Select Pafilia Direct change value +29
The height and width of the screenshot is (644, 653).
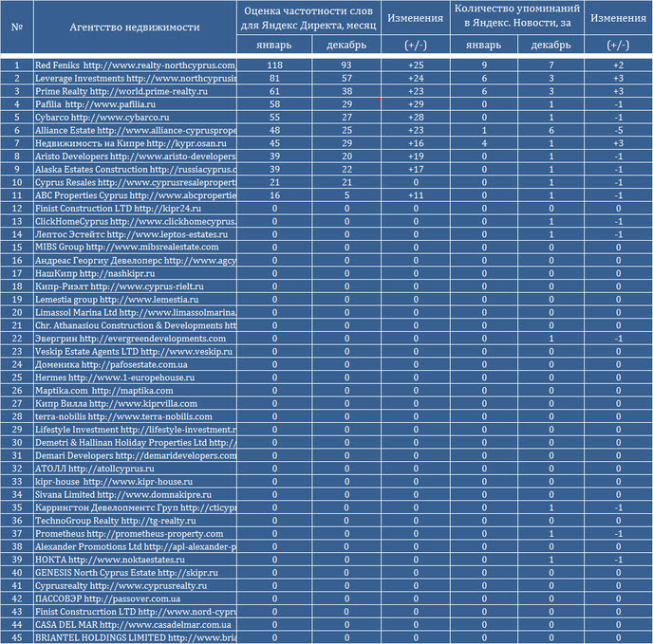pos(416,104)
